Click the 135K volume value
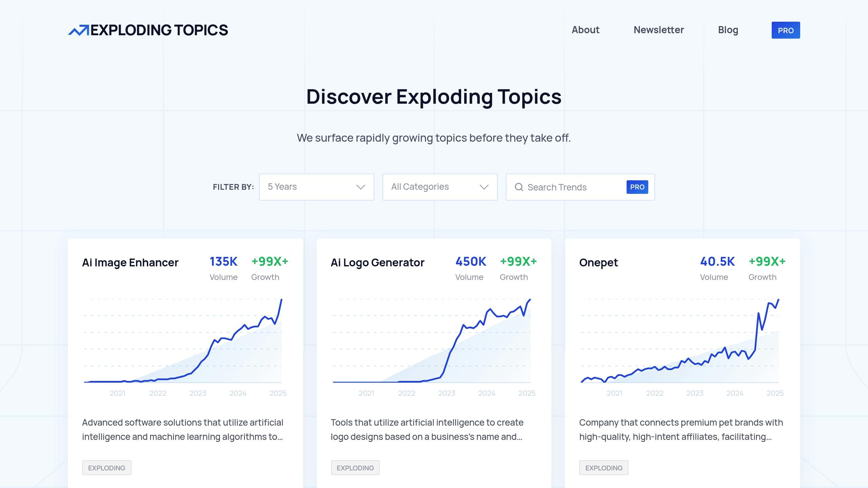 coord(223,262)
